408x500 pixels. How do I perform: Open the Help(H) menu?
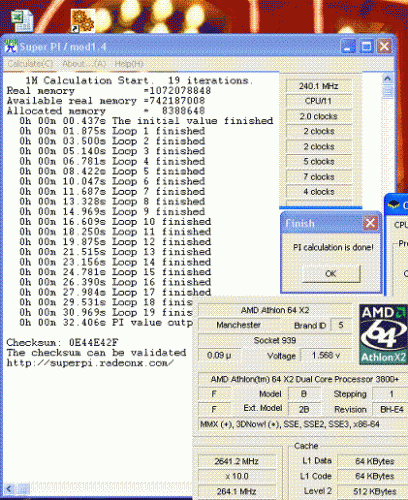[x=129, y=64]
